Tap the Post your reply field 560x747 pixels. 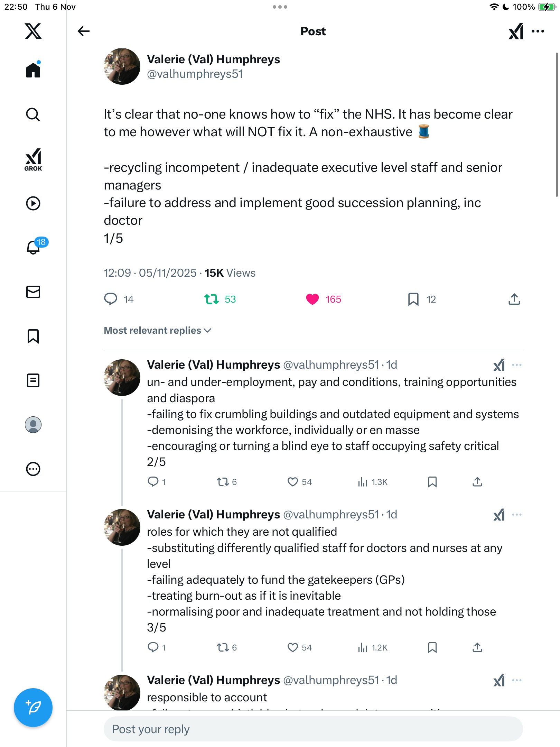[313, 729]
